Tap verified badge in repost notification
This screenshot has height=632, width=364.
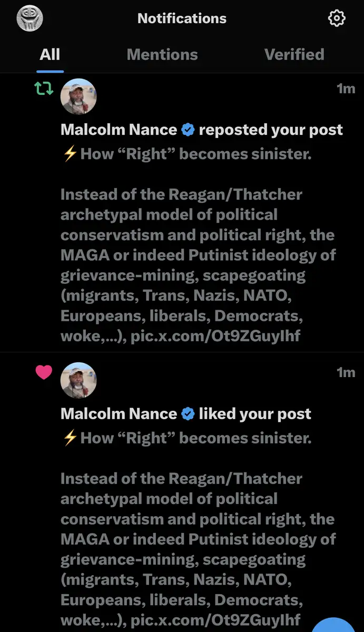(x=188, y=130)
